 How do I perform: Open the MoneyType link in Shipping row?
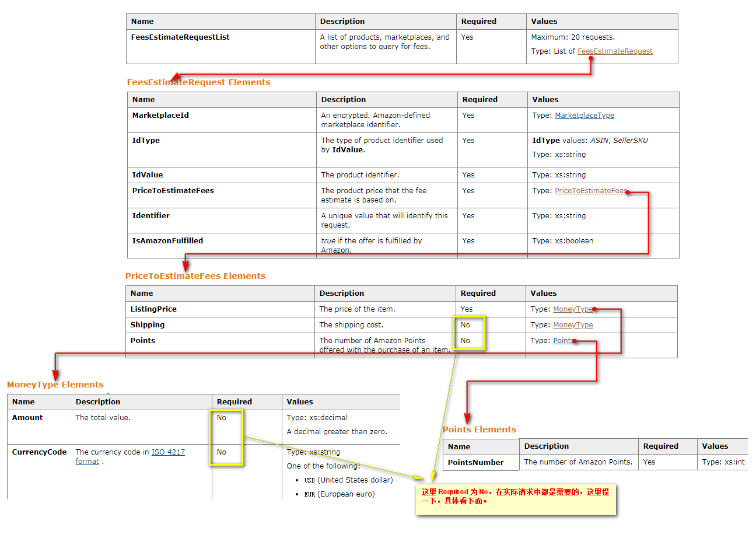pyautogui.click(x=573, y=325)
